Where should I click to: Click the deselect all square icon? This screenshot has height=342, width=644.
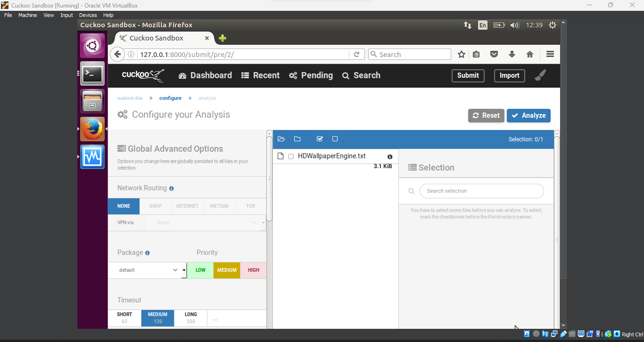335,139
